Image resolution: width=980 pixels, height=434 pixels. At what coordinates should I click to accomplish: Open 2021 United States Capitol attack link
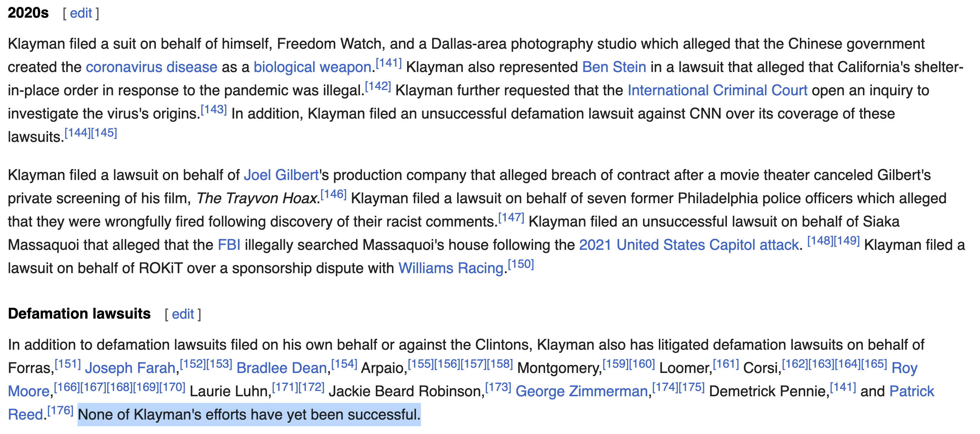coord(688,245)
